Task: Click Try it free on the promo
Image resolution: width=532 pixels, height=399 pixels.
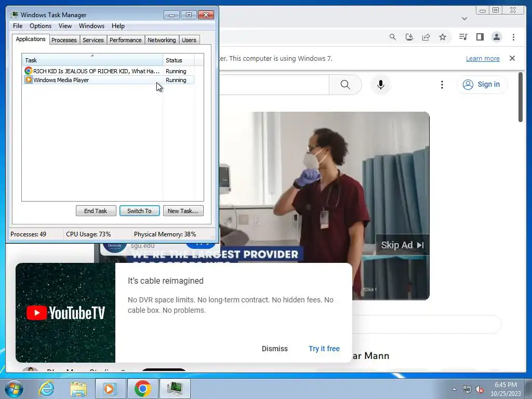Action: [x=324, y=349]
